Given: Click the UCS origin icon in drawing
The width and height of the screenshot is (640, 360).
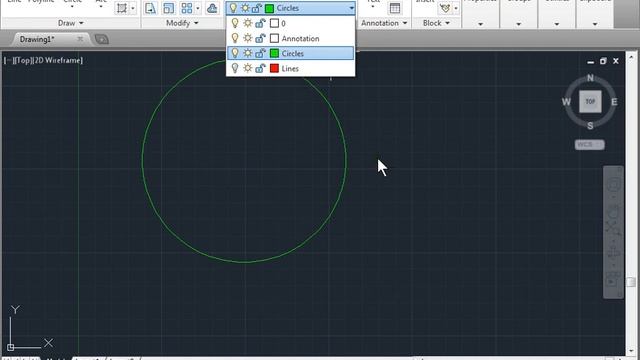Looking at the screenshot, I should click(x=11, y=347).
